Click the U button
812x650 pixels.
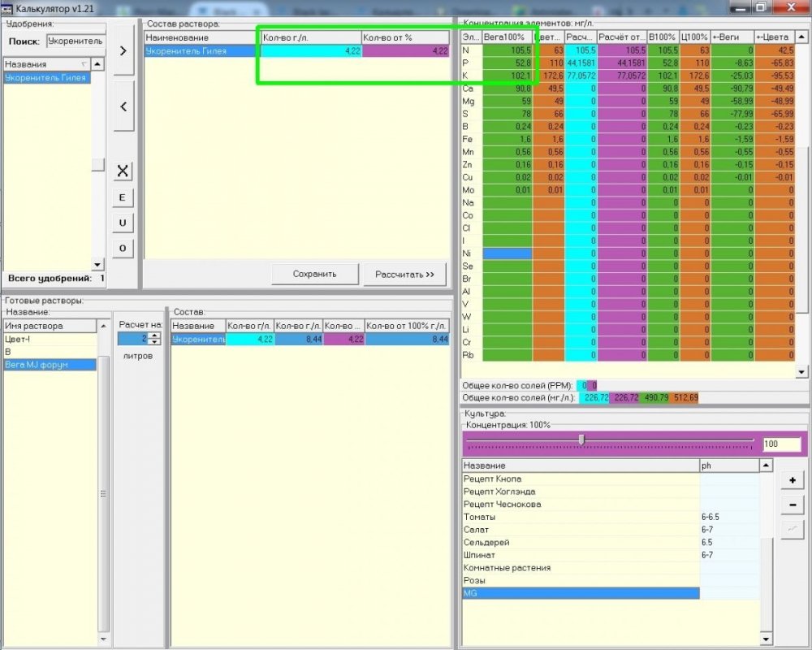point(123,223)
